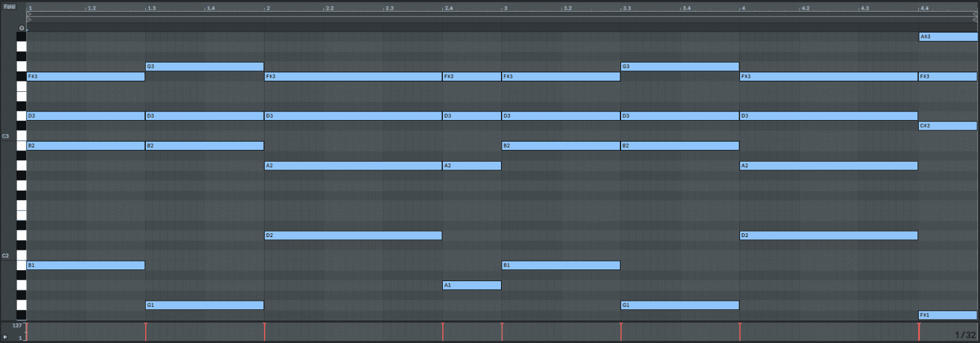
Task: Select the G3 note starting at 3.3
Action: [680, 66]
